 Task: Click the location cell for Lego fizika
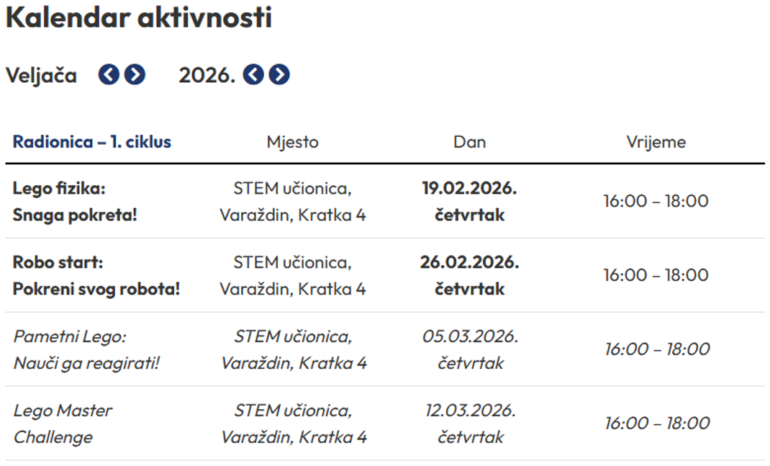coord(292,201)
